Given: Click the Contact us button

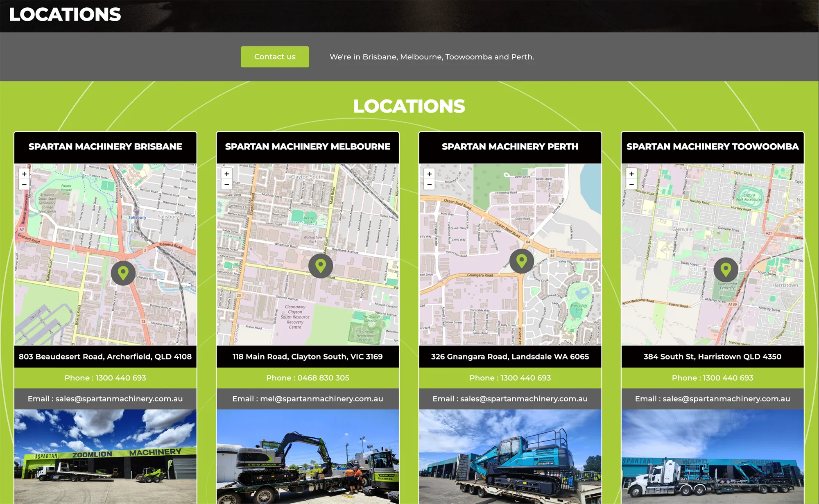Looking at the screenshot, I should (x=275, y=57).
